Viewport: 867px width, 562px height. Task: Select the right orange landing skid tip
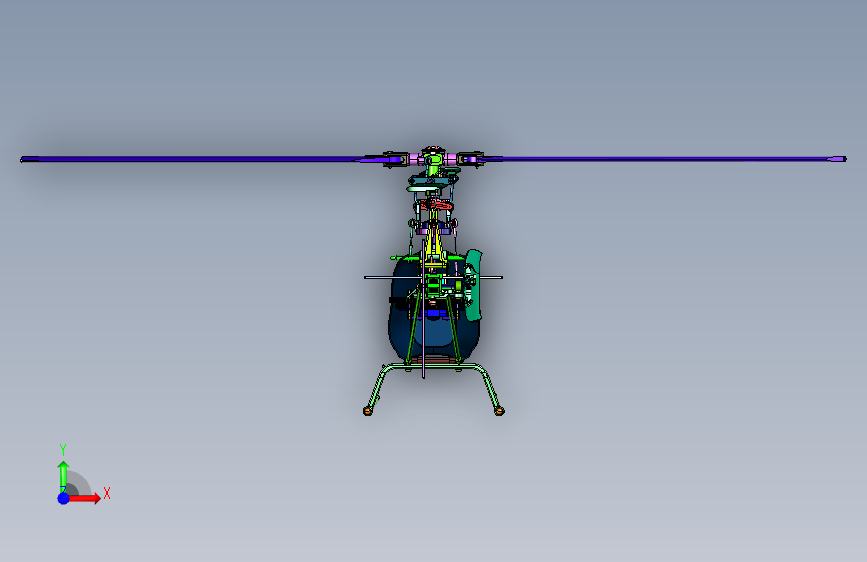[x=499, y=411]
